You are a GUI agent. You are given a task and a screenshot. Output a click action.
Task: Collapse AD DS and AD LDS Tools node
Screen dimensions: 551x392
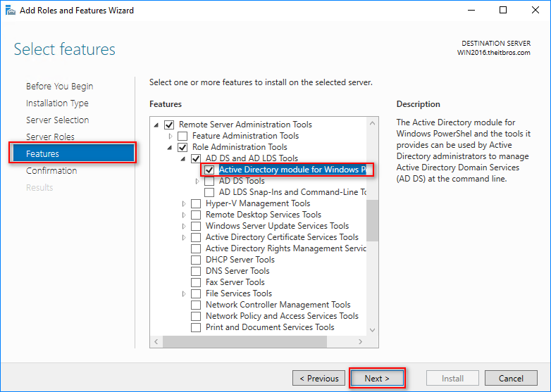coord(183,158)
